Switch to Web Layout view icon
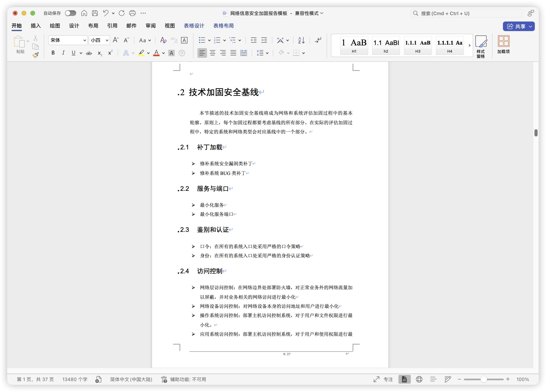This screenshot has width=546, height=392. [419, 379]
